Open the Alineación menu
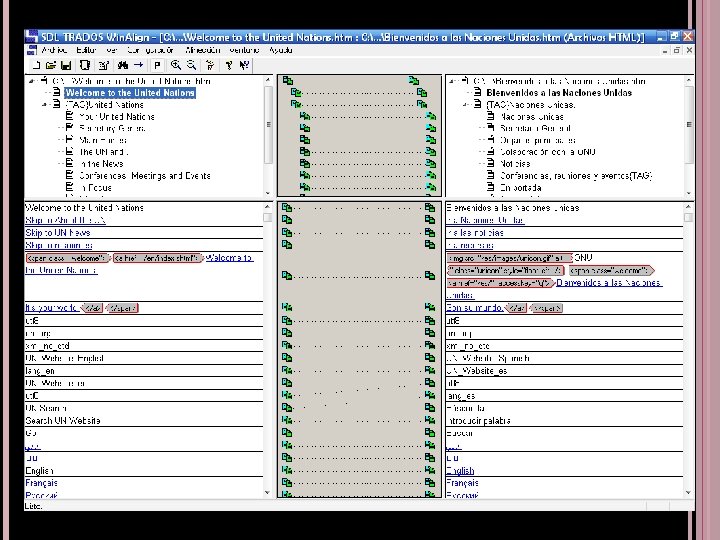 point(202,50)
